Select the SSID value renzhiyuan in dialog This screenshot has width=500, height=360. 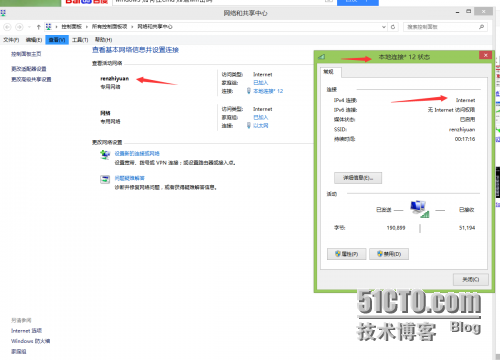click(x=462, y=129)
